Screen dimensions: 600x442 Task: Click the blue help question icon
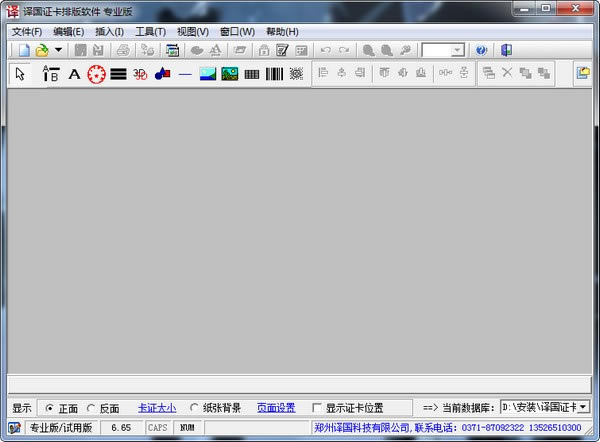(x=481, y=49)
